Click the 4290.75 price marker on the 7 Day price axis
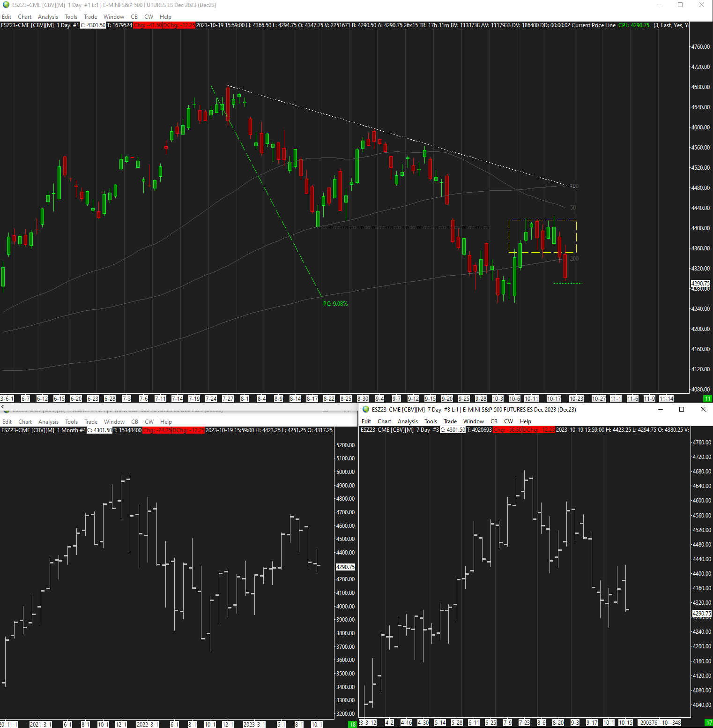This screenshot has height=728, width=713. click(x=702, y=614)
